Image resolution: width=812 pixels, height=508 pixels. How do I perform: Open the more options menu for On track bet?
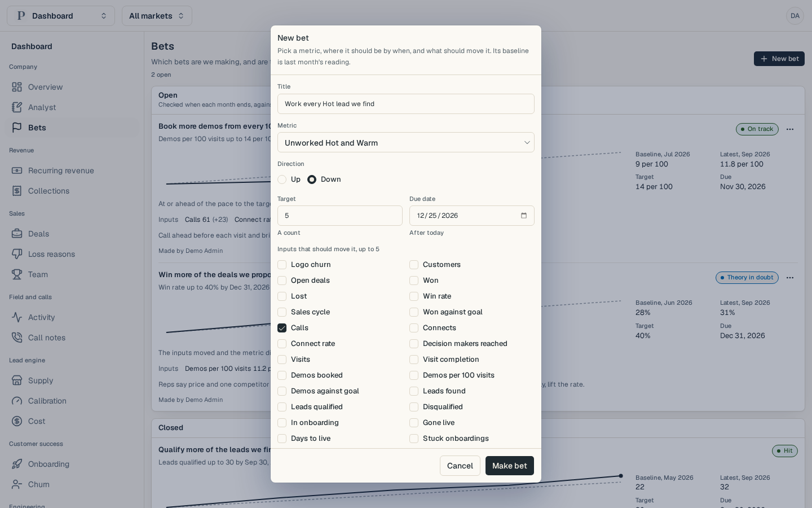pos(790,129)
